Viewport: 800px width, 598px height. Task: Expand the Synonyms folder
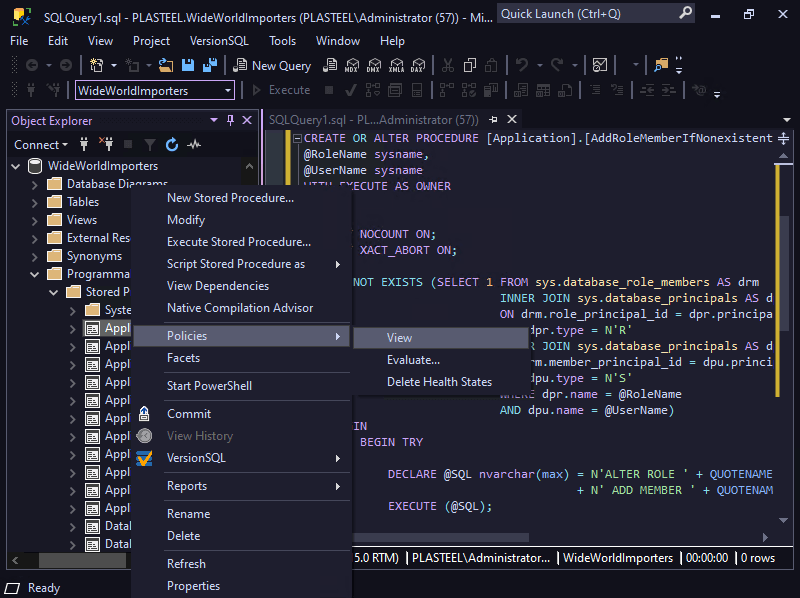(x=34, y=257)
